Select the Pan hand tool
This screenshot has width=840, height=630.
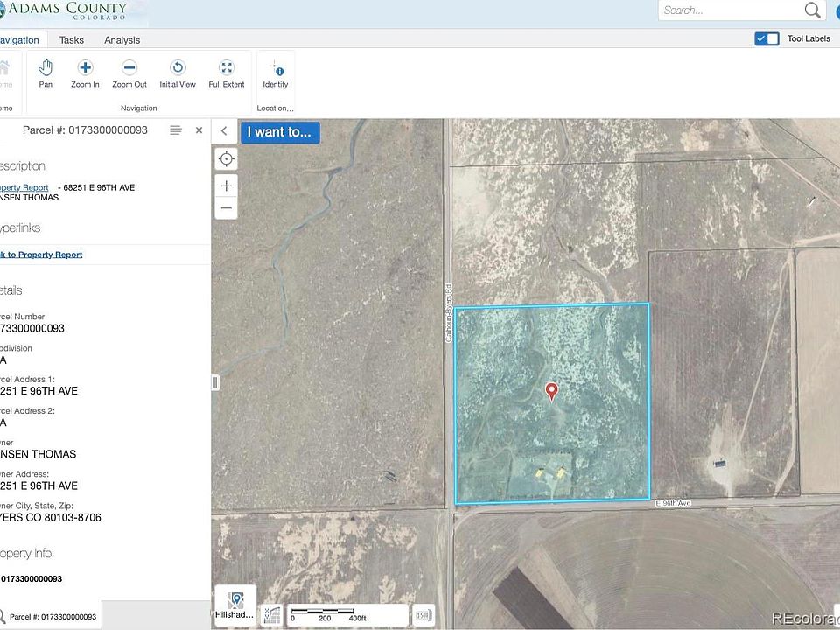pos(45,73)
